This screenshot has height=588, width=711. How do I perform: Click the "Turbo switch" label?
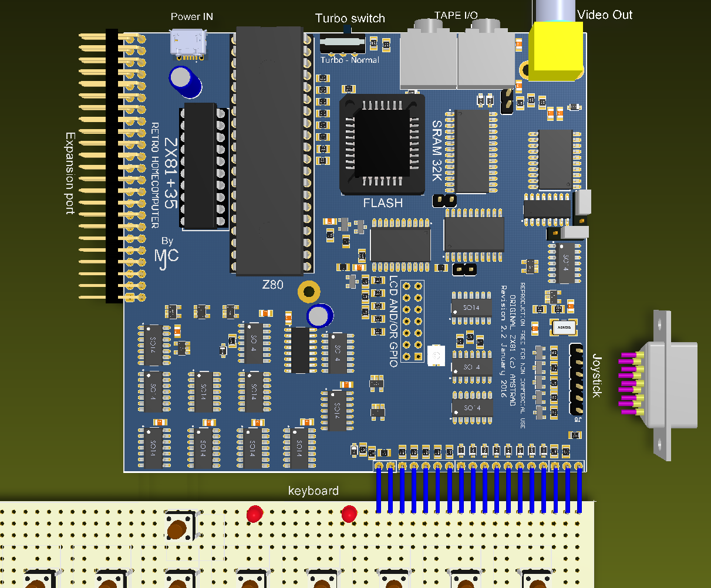[350, 18]
